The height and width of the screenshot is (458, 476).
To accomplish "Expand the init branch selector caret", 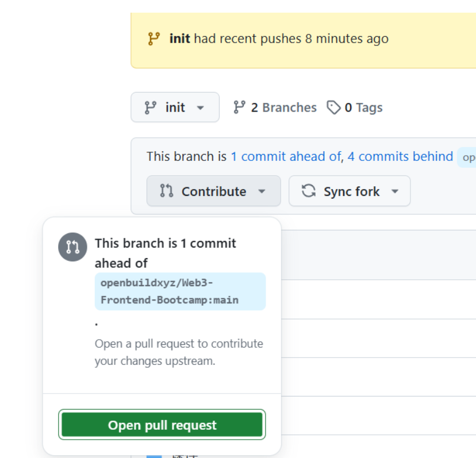I will [x=200, y=108].
